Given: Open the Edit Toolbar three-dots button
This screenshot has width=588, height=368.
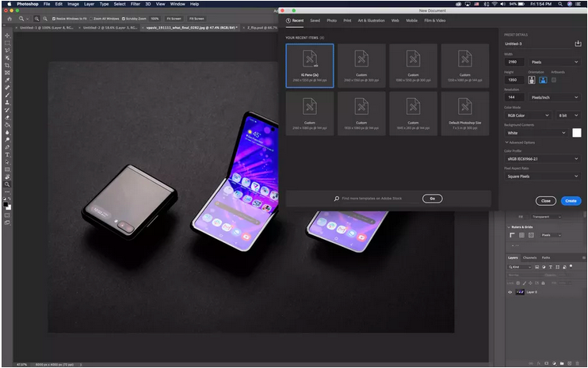Looking at the screenshot, I should coord(7,192).
